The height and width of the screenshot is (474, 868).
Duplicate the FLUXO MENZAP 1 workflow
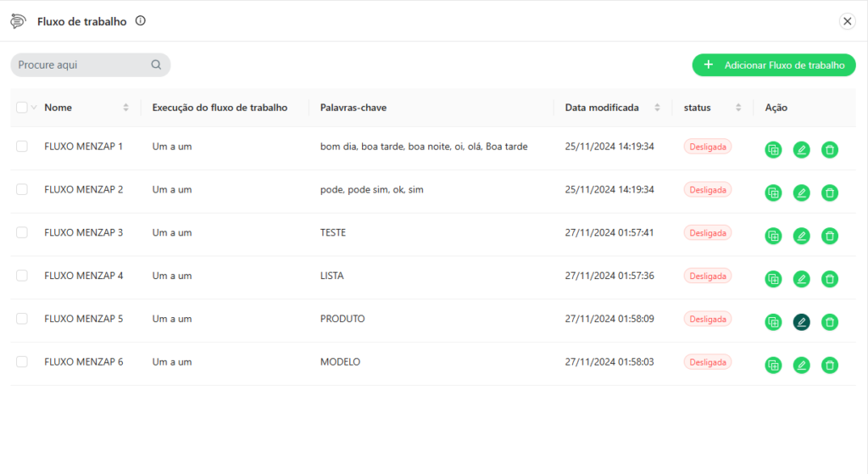773,149
